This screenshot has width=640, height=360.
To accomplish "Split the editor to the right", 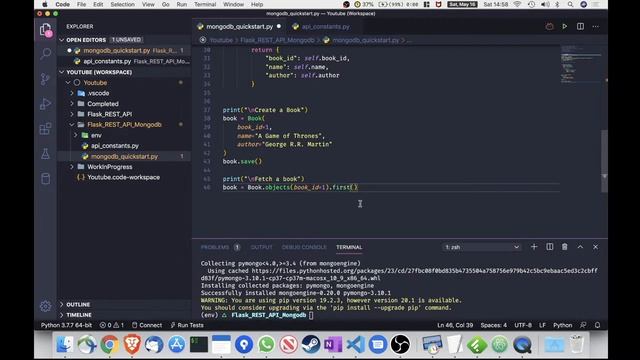I will (x=580, y=27).
